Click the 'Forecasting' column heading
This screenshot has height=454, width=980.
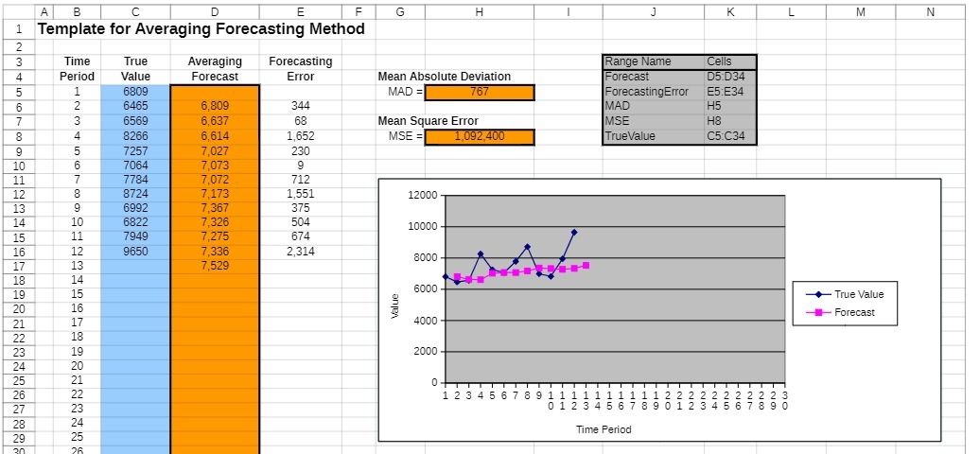pos(301,61)
